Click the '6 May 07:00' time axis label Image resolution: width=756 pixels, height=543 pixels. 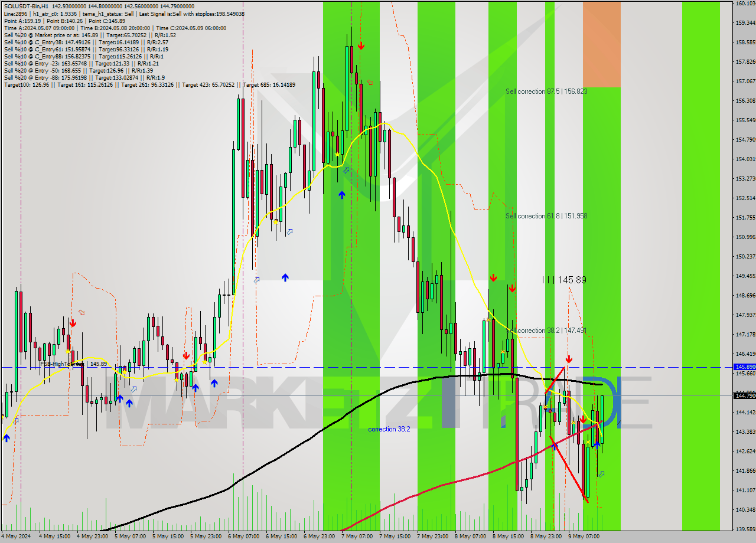click(243, 537)
